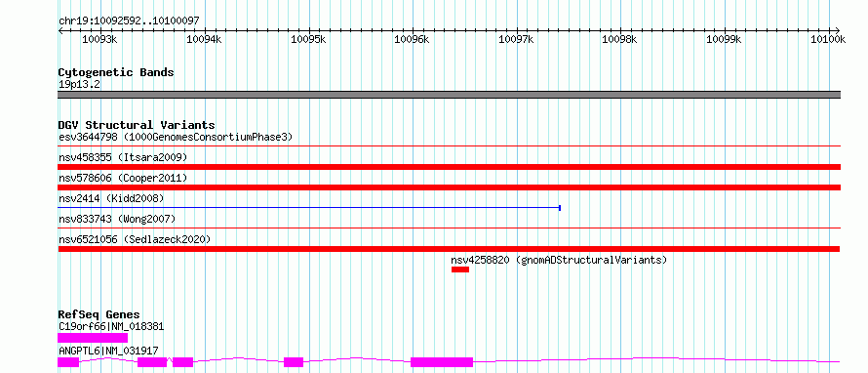The width and height of the screenshot is (868, 373).
Task: Open variant nsv4258820 (gnomADStructuralVariants) label
Action: (559, 260)
